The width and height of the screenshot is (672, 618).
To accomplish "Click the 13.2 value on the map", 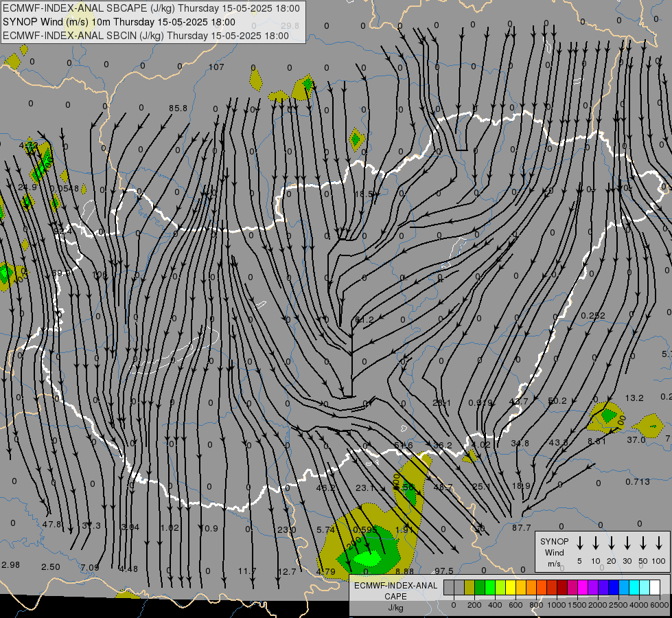I will 634,398.
